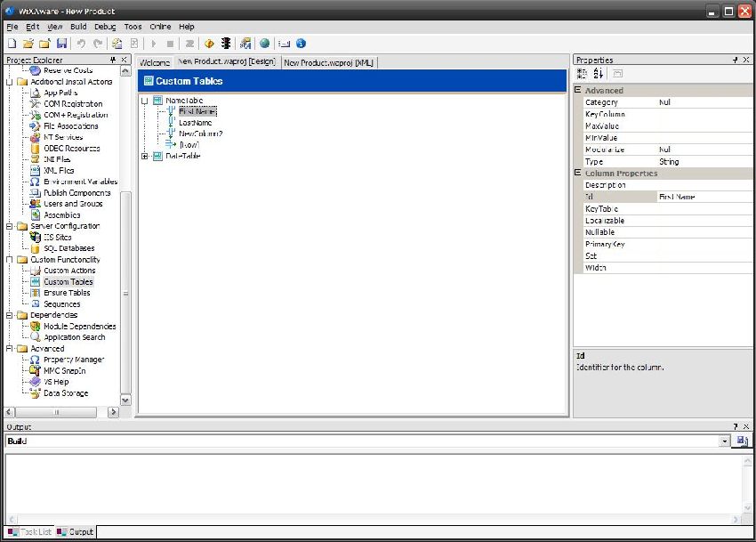This screenshot has width=756, height=542.
Task: Click the Id value field in Properties
Action: click(x=704, y=197)
